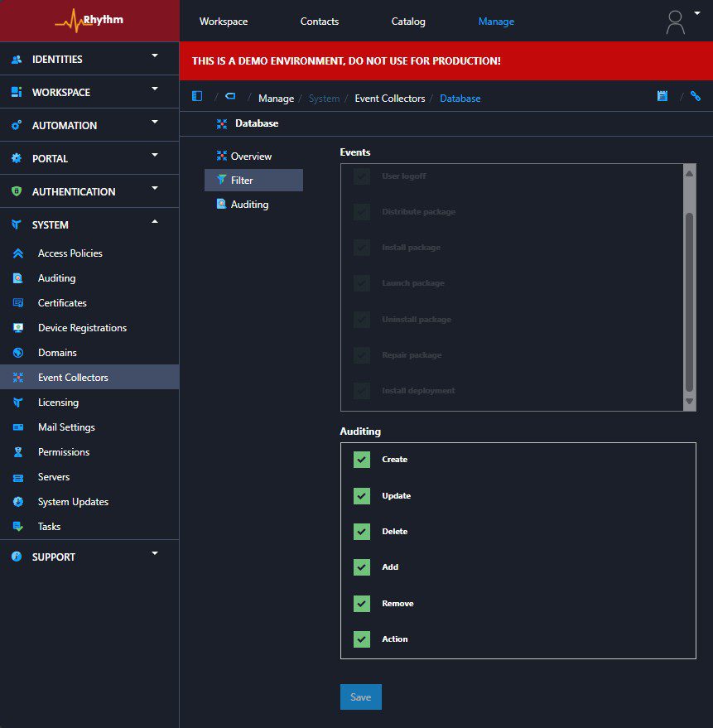Click the user profile avatar icon
This screenshot has width=713, height=728.
coord(676,22)
